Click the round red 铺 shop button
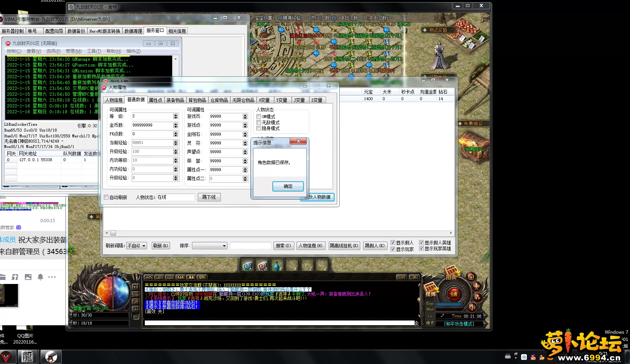 tap(454, 294)
